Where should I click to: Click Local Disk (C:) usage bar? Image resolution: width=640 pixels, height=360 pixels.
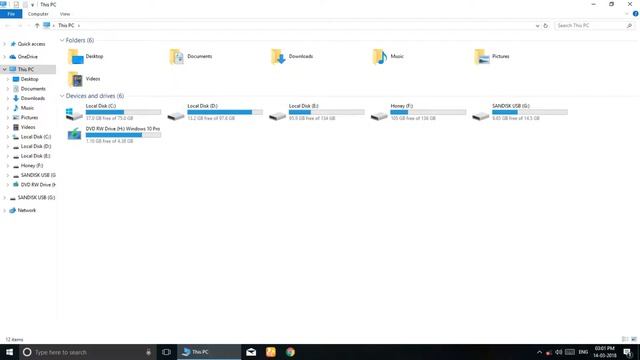point(123,112)
